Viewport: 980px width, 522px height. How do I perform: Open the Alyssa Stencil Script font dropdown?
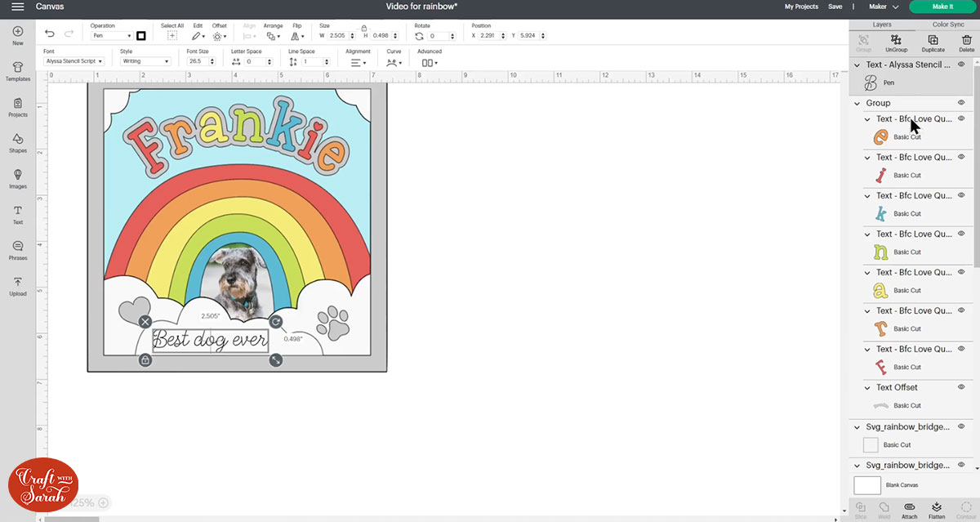coord(73,60)
